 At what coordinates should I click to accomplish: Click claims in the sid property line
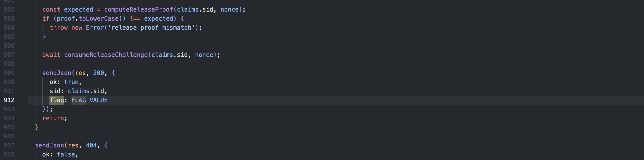[x=79, y=91]
